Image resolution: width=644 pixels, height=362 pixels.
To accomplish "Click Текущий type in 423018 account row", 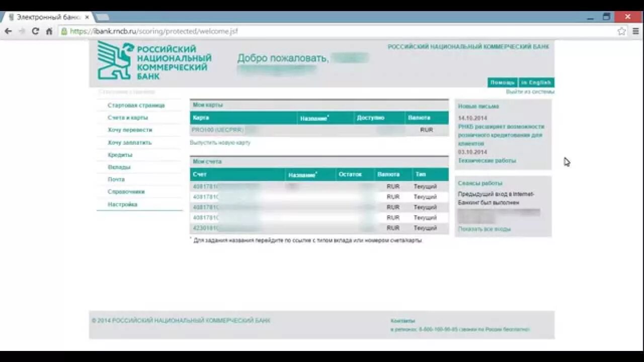I will pyautogui.click(x=425, y=228).
